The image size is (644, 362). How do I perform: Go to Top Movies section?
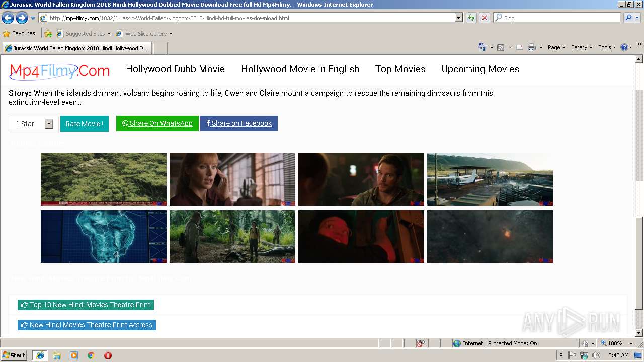pos(400,69)
